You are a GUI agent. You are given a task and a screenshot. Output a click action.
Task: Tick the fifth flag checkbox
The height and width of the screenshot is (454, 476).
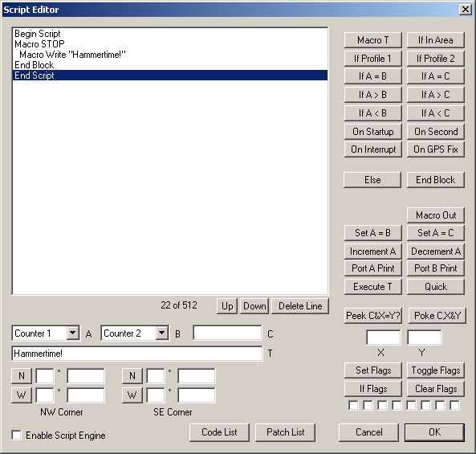tap(411, 405)
